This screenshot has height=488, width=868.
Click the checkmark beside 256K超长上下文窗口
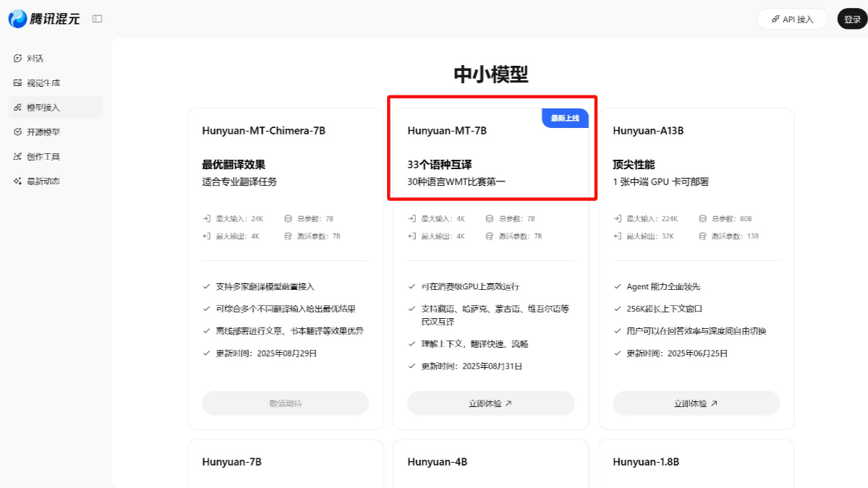click(618, 309)
